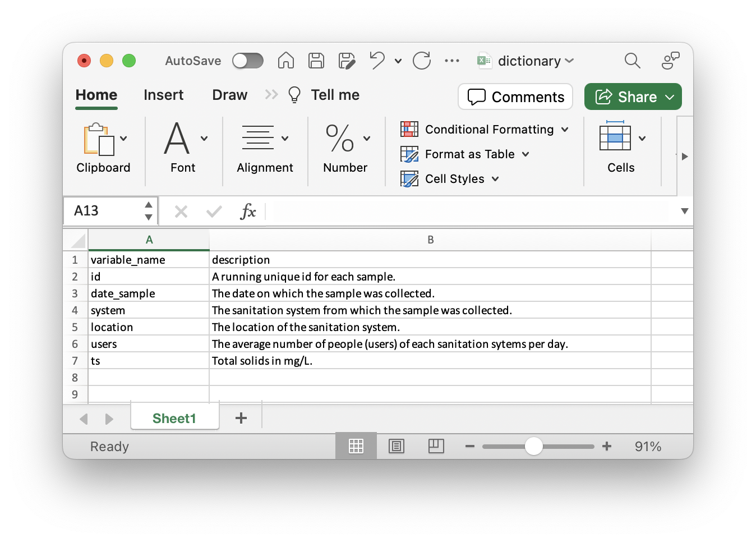The width and height of the screenshot is (756, 542).
Task: Add a new sheet with plus button
Action: (x=241, y=418)
